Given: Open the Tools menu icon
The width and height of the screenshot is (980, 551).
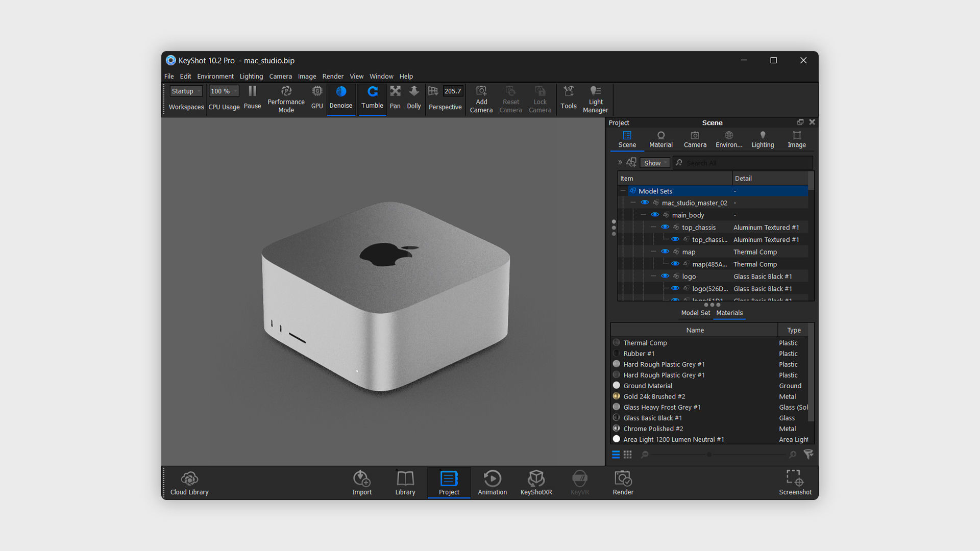Looking at the screenshot, I should 569,98.
